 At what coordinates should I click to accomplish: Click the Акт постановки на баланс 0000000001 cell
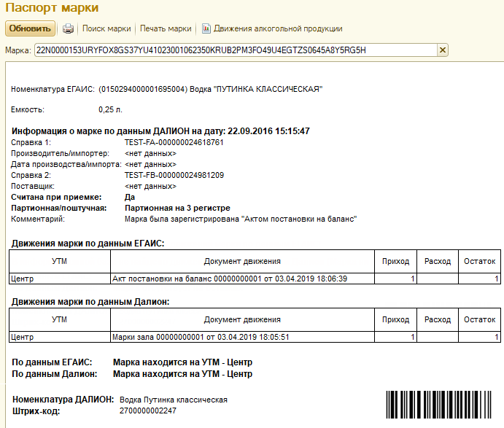pyautogui.click(x=242, y=279)
